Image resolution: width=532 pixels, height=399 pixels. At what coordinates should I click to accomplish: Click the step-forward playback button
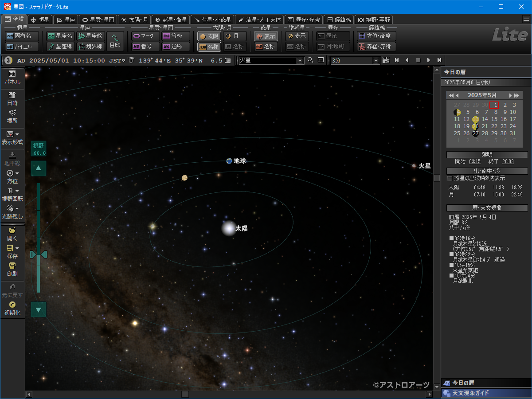click(x=439, y=60)
